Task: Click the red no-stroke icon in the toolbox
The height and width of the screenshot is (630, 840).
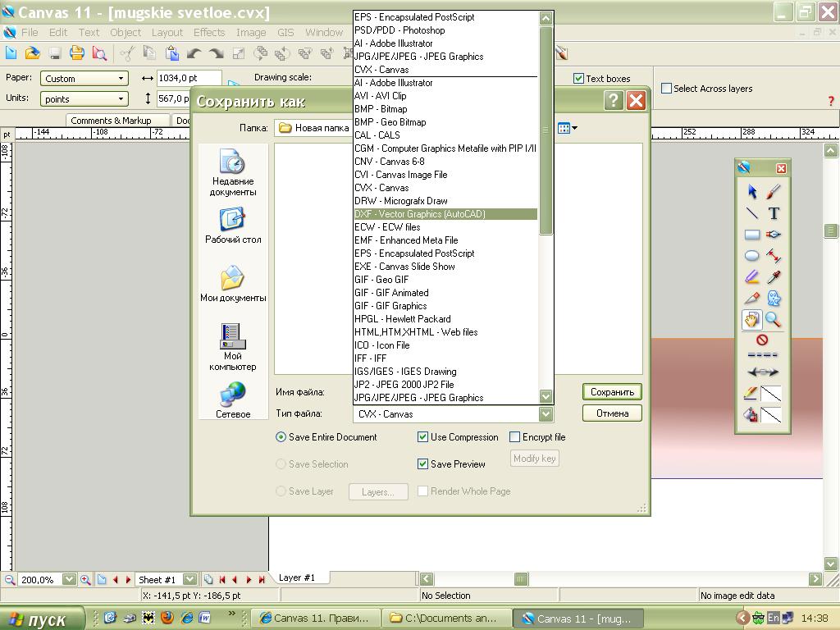Action: (x=762, y=340)
